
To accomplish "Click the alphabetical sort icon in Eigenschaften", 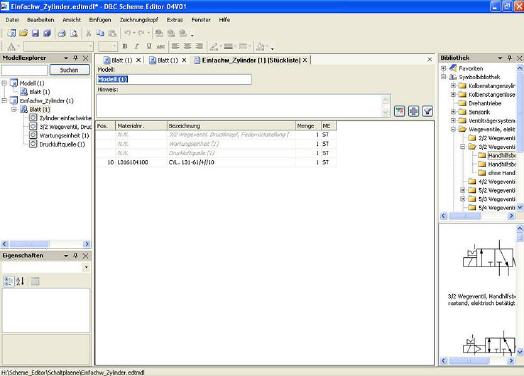I will click(x=20, y=281).
